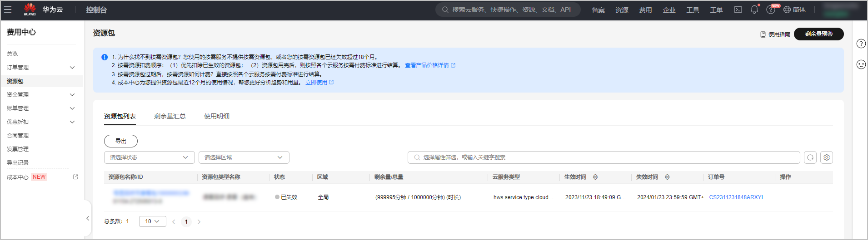Change page size dropdown showing 10
The width and height of the screenshot is (868, 240).
point(152,221)
